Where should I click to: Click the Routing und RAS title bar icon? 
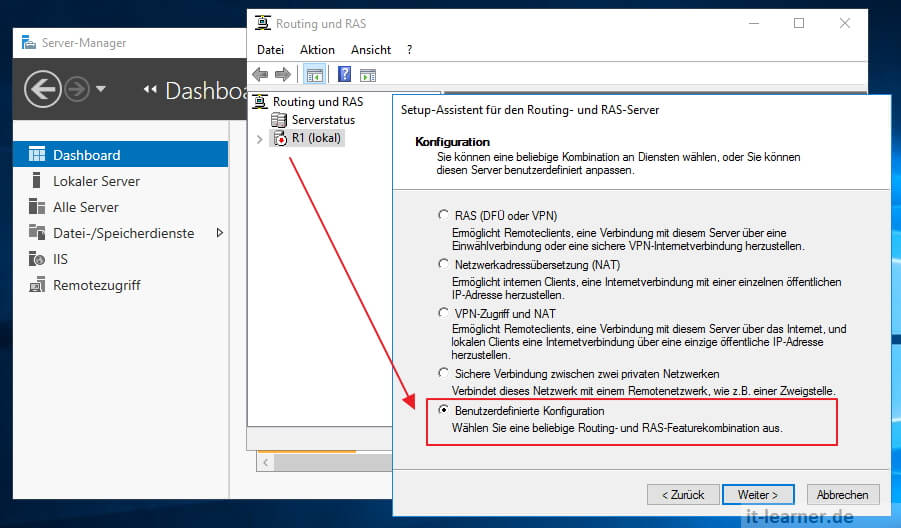point(263,23)
